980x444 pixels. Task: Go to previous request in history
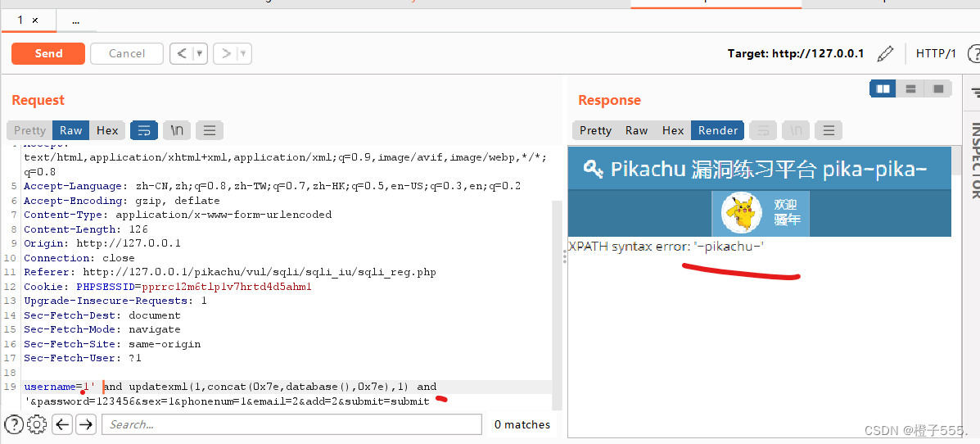click(181, 54)
